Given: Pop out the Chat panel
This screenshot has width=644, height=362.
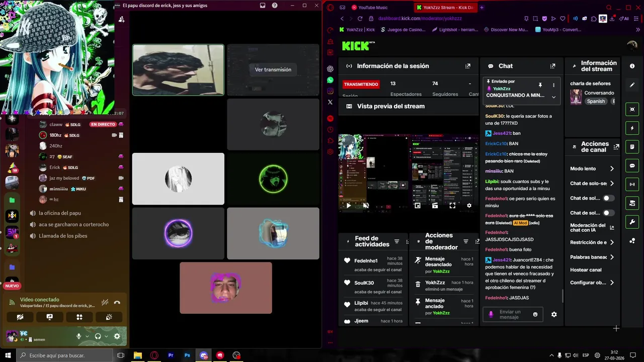Looking at the screenshot, I should pos(552,66).
